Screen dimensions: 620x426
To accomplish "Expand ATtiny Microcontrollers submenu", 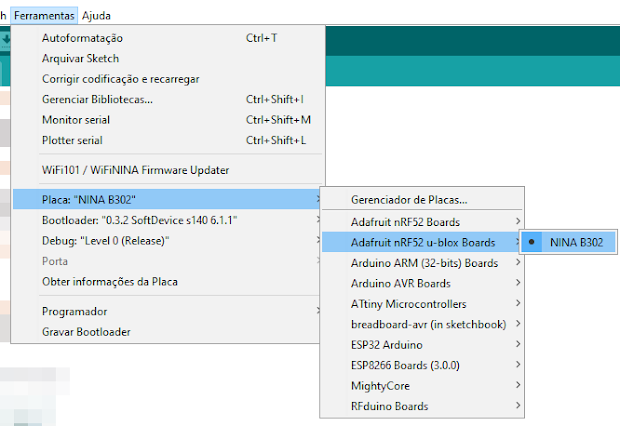I will 422,304.
